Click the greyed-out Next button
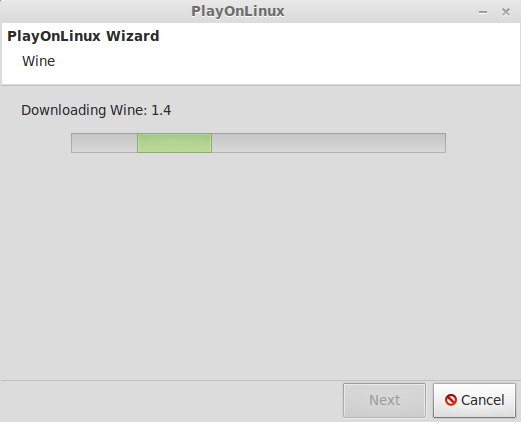 pyautogui.click(x=384, y=400)
